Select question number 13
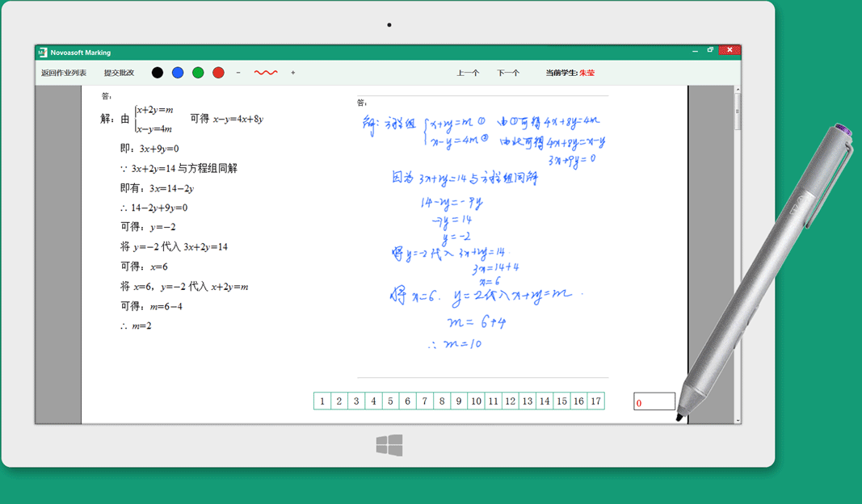The height and width of the screenshot is (504, 862). (x=528, y=401)
